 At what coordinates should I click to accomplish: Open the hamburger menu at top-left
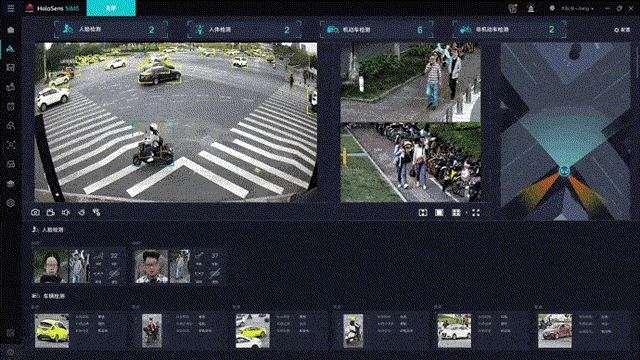coord(11,8)
